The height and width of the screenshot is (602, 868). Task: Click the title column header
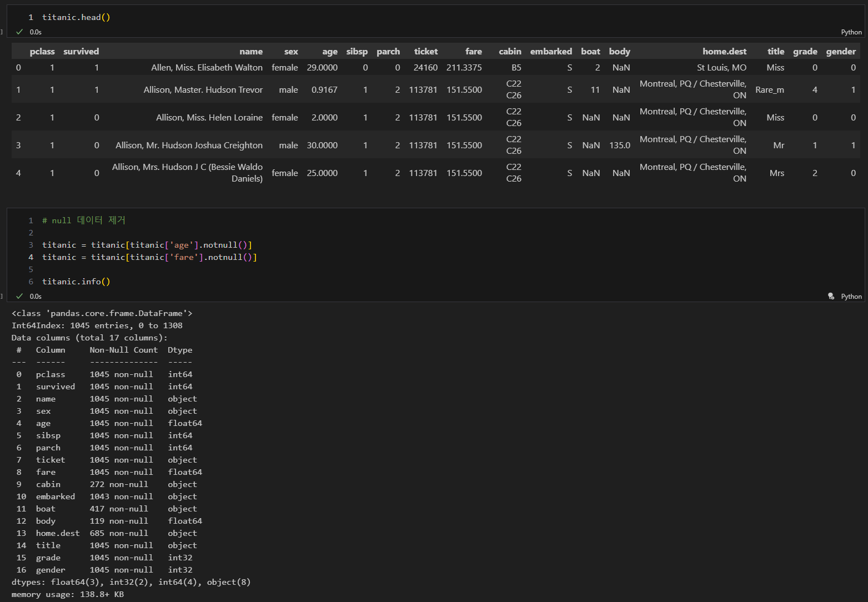tap(776, 51)
